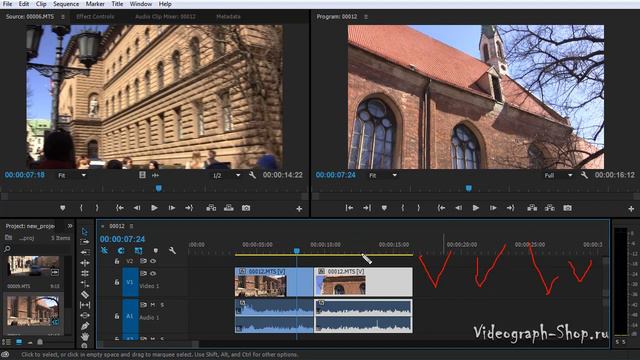Screen dimensions: 640x360
Task: Open Source playback resolution 1/2 dropdown
Action: [x=226, y=176]
